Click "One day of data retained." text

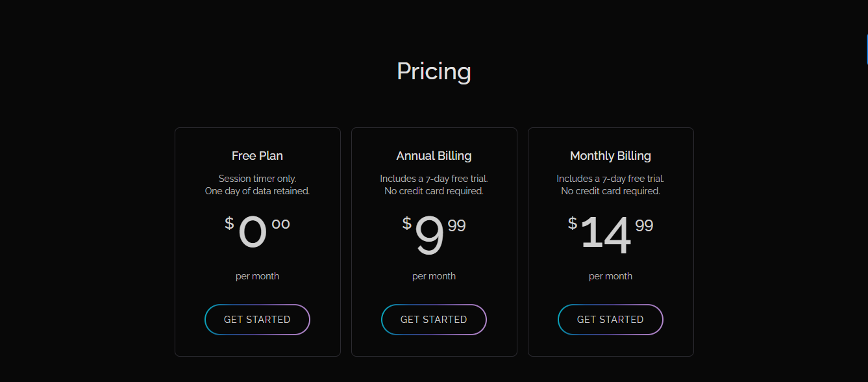click(x=257, y=191)
